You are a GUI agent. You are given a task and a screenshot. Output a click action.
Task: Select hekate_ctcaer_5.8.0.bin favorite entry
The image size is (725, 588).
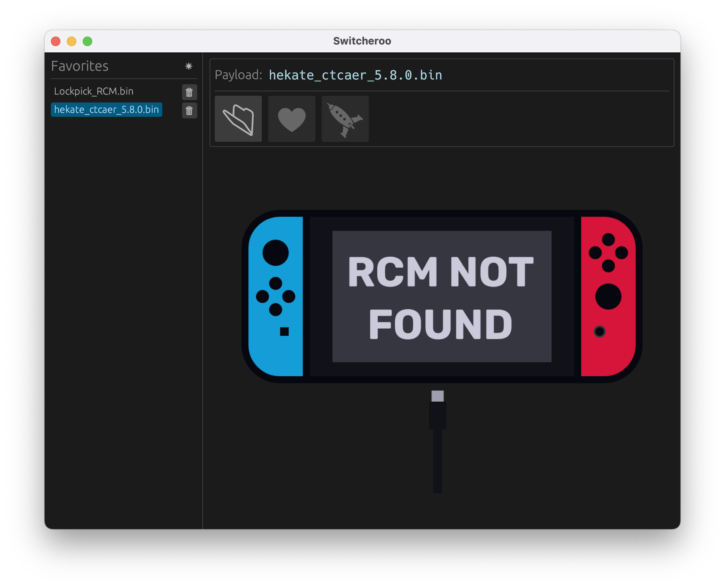(107, 110)
